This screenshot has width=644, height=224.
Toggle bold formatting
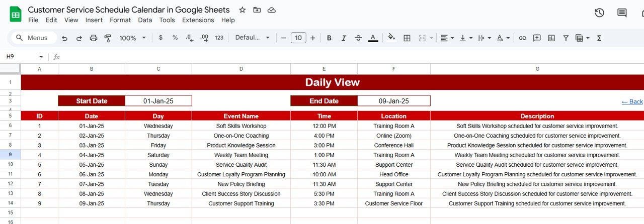pos(329,38)
